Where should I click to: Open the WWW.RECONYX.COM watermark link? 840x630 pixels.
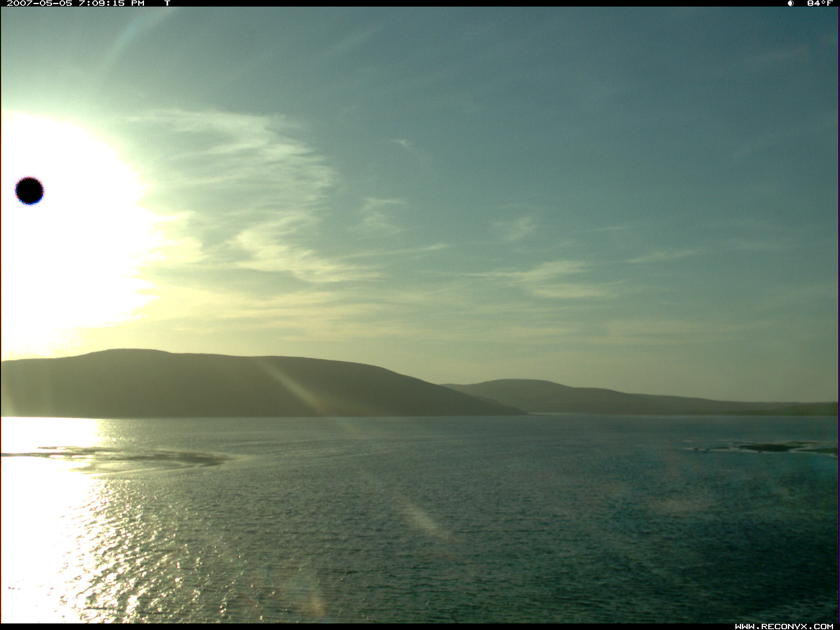click(784, 626)
